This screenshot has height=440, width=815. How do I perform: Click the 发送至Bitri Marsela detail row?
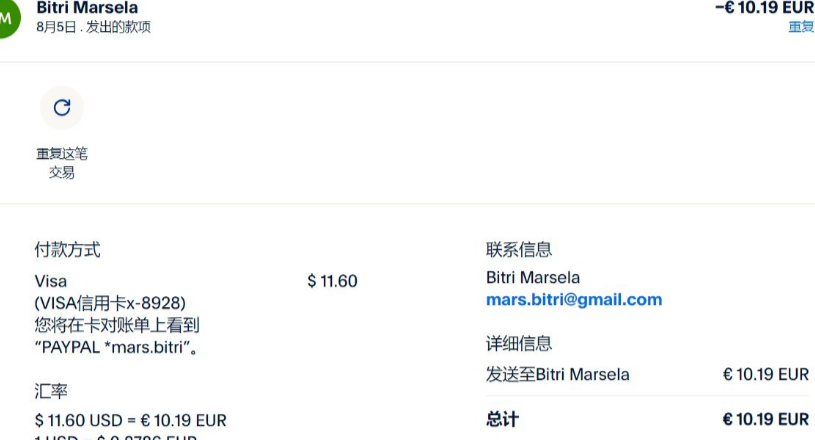(647, 375)
